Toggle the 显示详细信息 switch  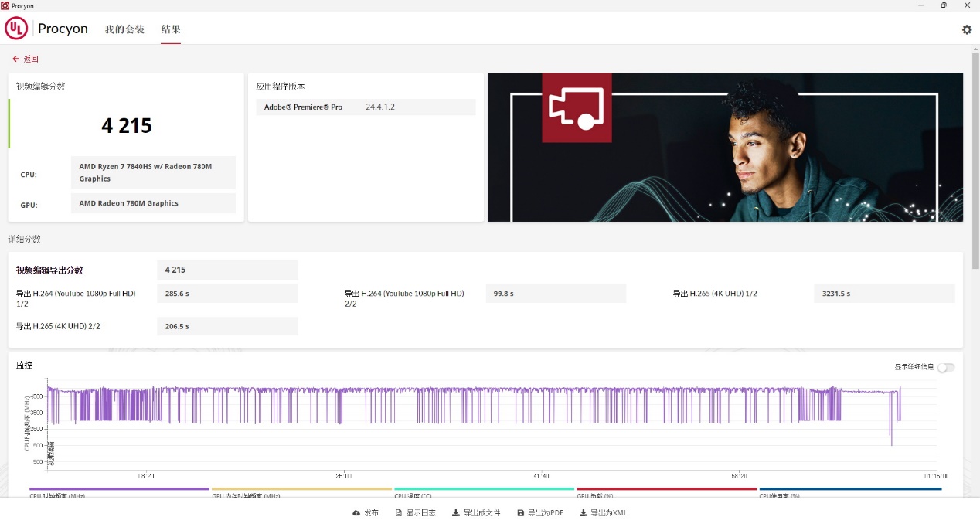point(945,367)
